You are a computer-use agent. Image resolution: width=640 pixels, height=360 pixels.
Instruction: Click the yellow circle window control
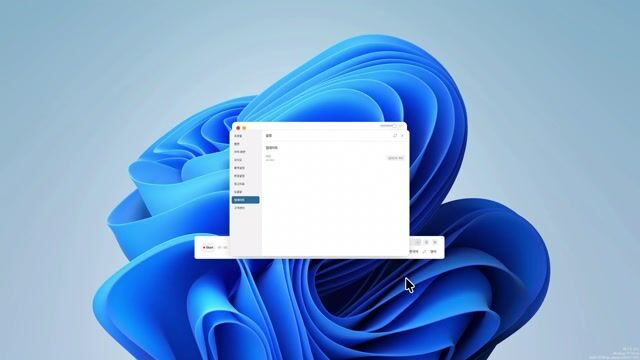pyautogui.click(x=244, y=128)
